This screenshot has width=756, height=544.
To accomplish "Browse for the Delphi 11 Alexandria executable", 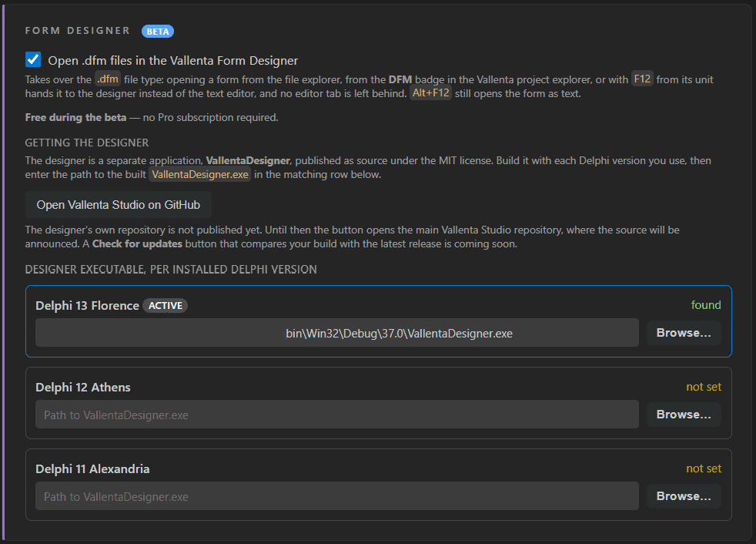I will pos(684,495).
